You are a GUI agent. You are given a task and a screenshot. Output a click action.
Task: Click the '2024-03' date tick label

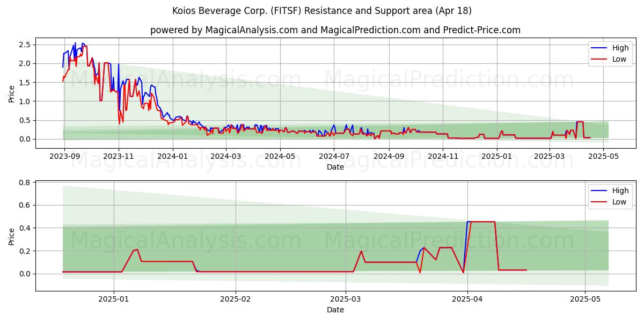point(226,156)
